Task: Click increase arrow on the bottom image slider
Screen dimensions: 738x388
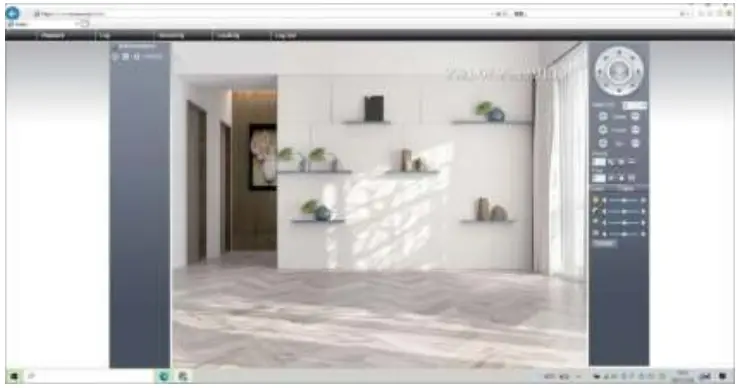Action: 643,234
